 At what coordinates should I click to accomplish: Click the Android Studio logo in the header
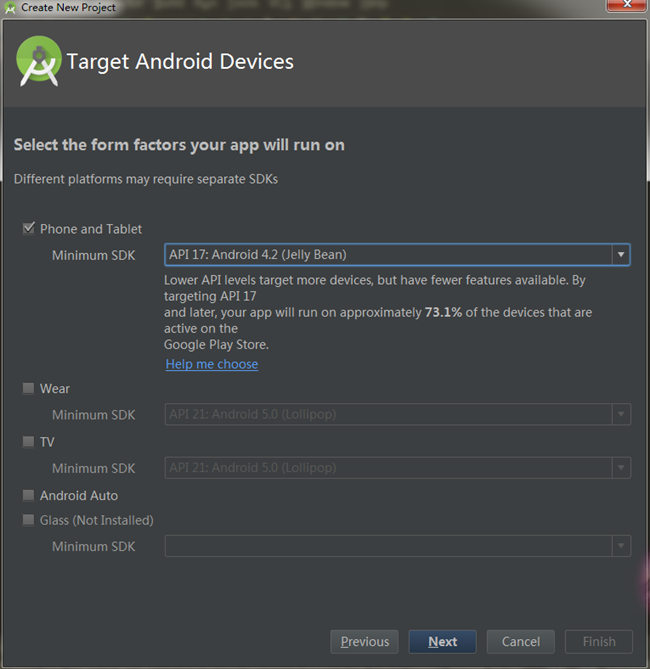pyautogui.click(x=38, y=61)
